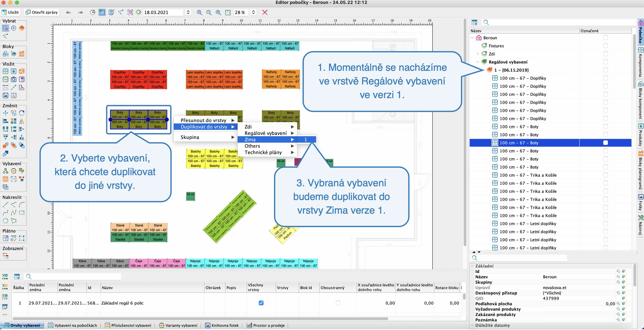Draw a line with the Nakreslit line tool
The width and height of the screenshot is (644, 330).
[x=5, y=205]
